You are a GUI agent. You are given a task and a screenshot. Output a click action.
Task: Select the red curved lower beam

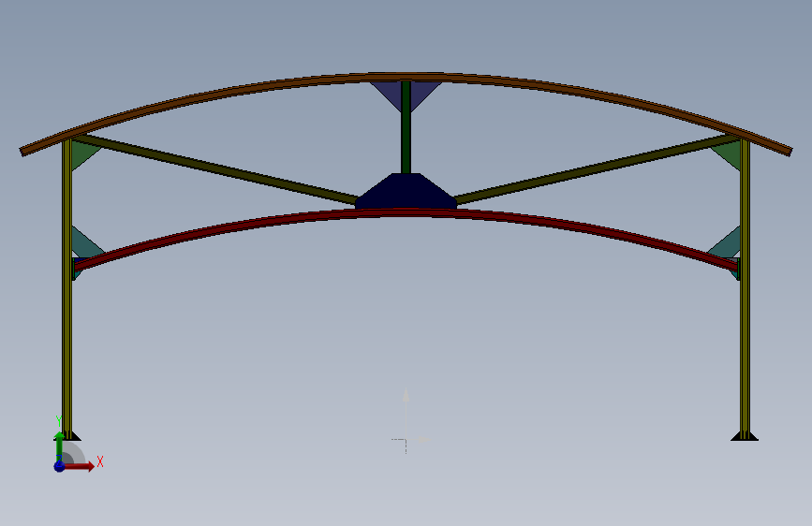(x=406, y=212)
